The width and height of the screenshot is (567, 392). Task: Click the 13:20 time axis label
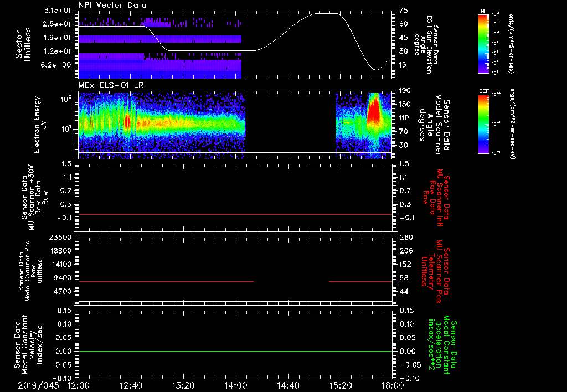[183, 385]
